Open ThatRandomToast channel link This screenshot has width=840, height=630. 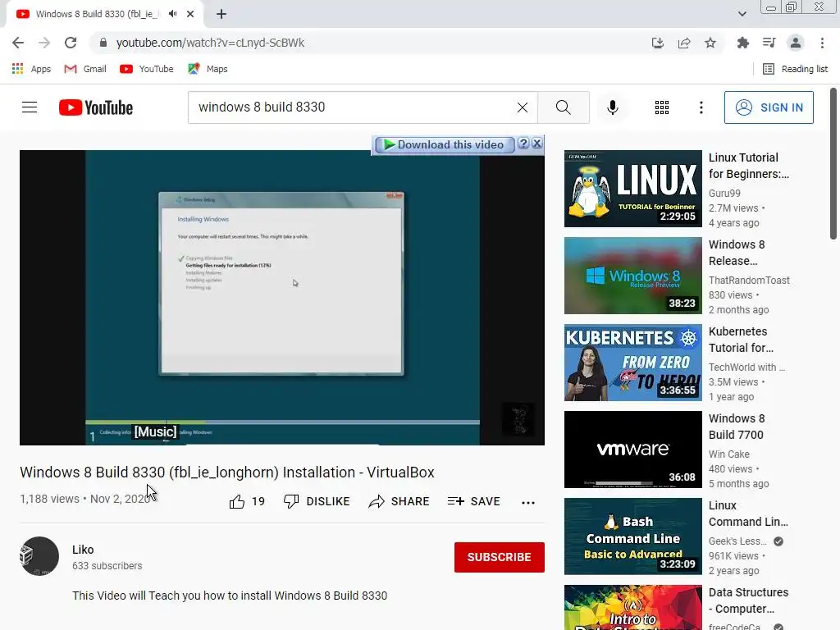749,281
